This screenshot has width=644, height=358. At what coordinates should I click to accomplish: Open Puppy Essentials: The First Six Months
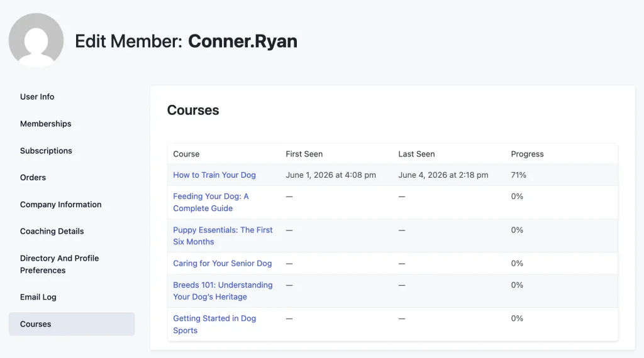pos(223,236)
